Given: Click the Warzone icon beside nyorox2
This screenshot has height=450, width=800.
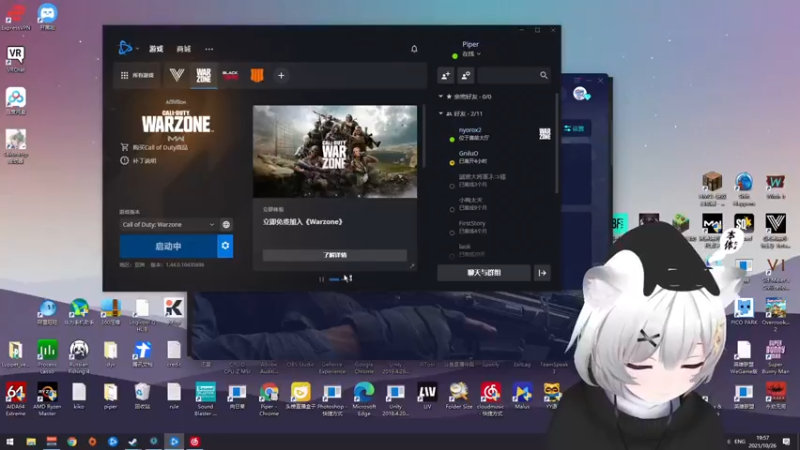Looking at the screenshot, I should pyautogui.click(x=545, y=134).
